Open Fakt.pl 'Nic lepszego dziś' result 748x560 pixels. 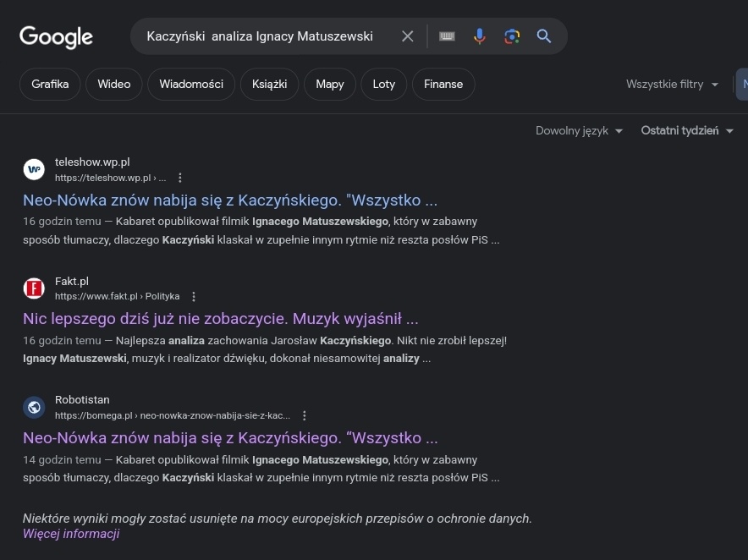point(220,319)
